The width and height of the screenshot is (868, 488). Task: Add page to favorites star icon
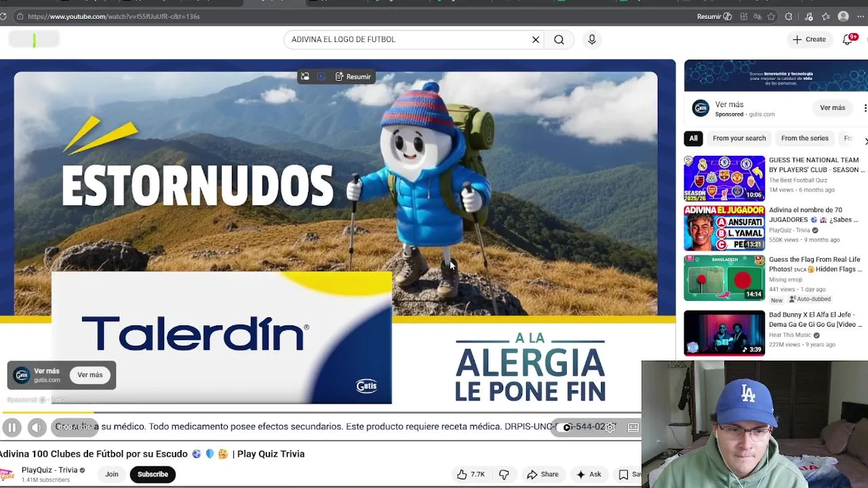click(x=772, y=16)
